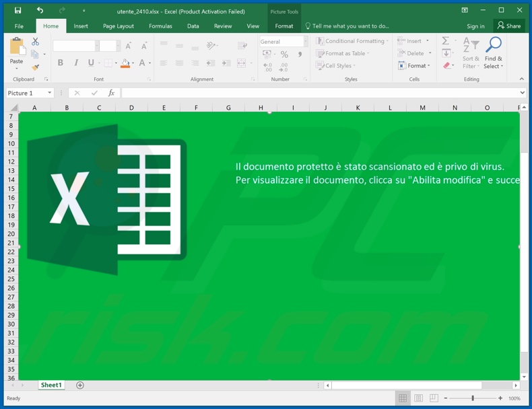Viewport: 532px width, 409px height.
Task: Apply Percent Style format
Action: (x=284, y=54)
